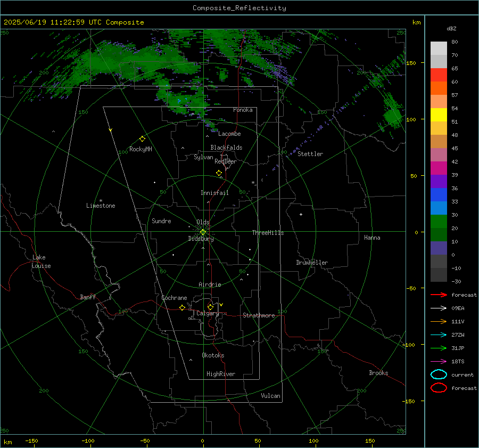
Task: Click the light gray 70-80 dBZ swatch
Action: pos(439,48)
